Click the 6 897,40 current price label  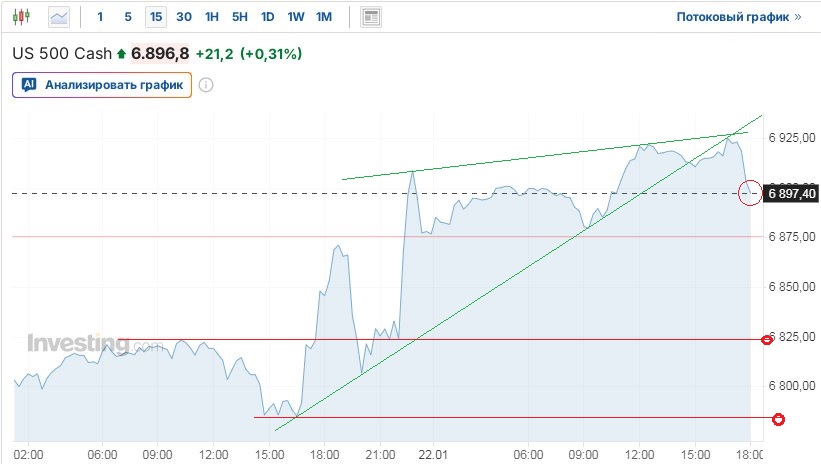791,193
